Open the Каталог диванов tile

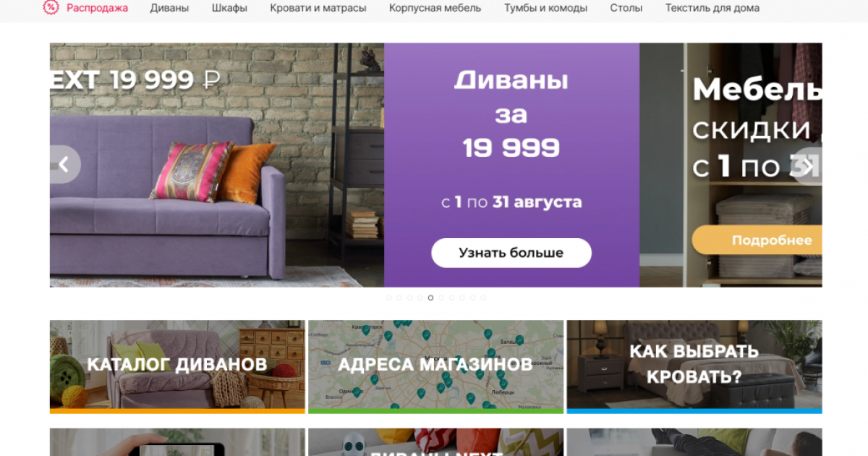[177, 367]
